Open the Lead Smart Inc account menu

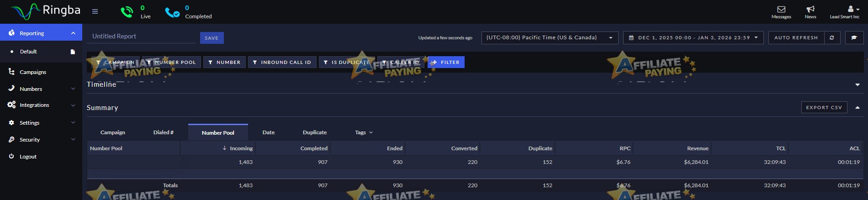[x=845, y=12]
